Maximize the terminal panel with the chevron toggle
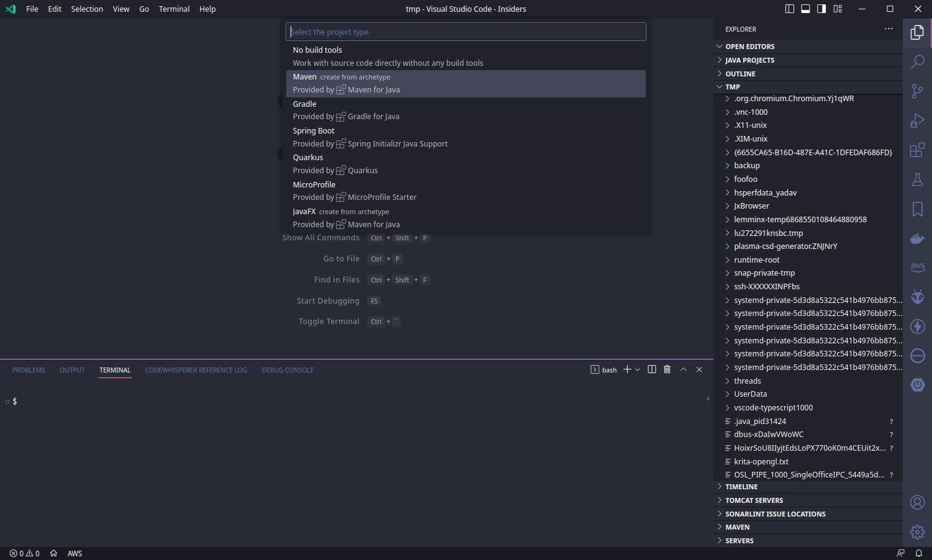Image resolution: width=932 pixels, height=560 pixels. coord(683,369)
